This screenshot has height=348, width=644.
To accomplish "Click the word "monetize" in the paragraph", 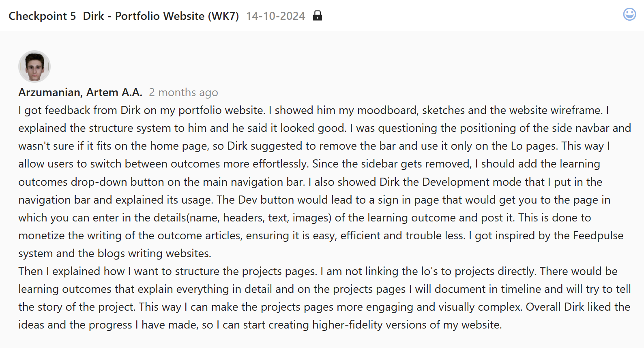I will [x=42, y=236].
